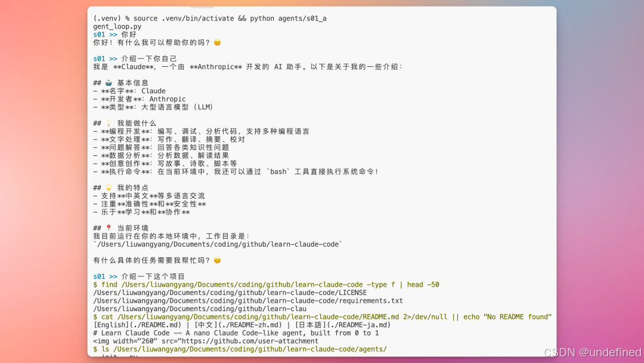Click the prompt 's01 >> 介绍一下你自己'
The height and width of the screenshot is (363, 644).
pos(135,59)
